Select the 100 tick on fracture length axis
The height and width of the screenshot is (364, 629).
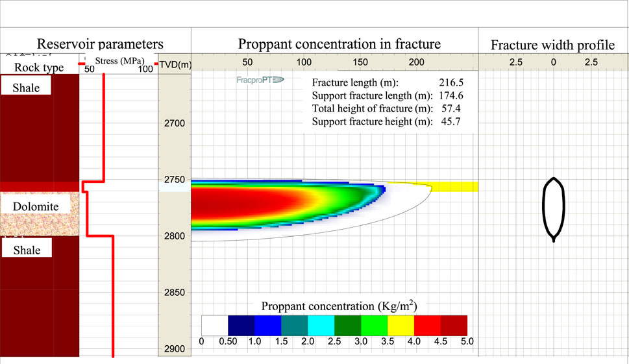304,62
